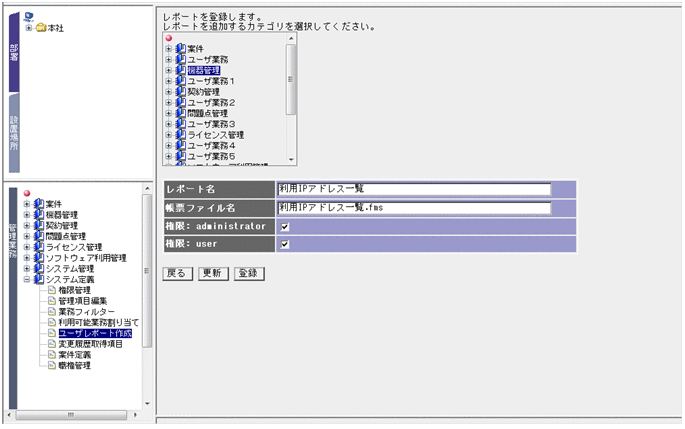This screenshot has width=685, height=429.
Task: Click the book icon beside ユーザ業務2
Action: tap(180, 102)
